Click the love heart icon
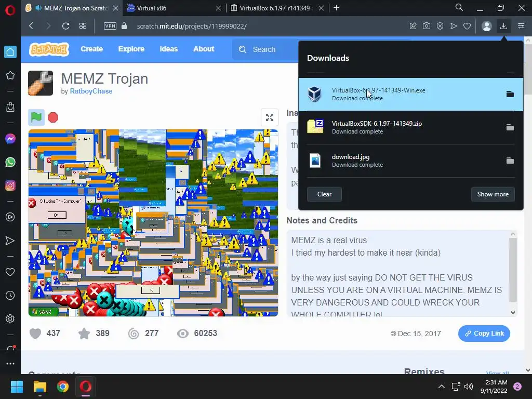532x399 pixels. (x=35, y=334)
